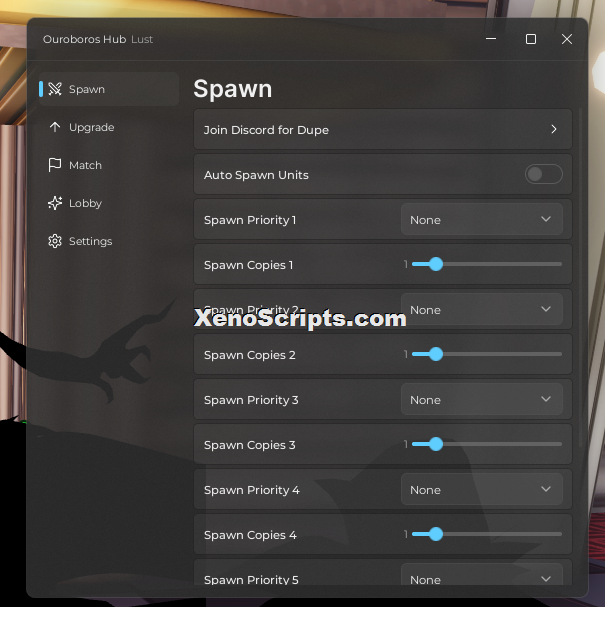
Task: Click the Lust subtitle in title bar
Action: [x=142, y=39]
